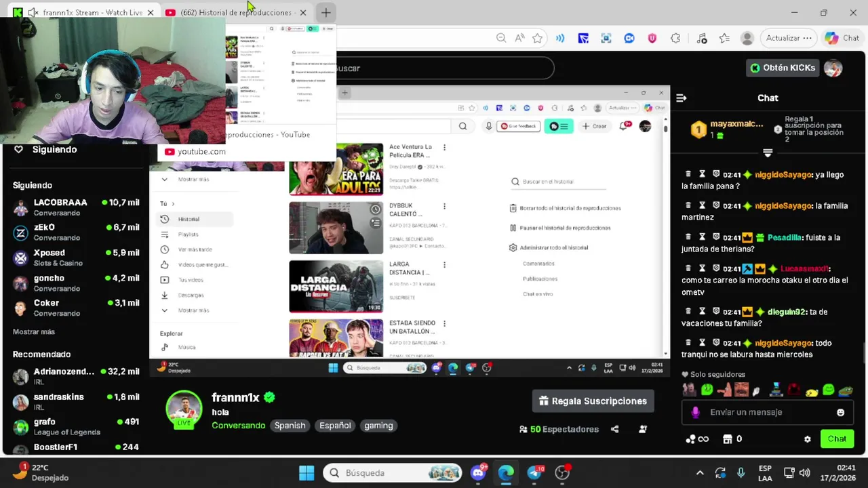Click the Edge read aloud icon
This screenshot has width=868, height=488.
coord(519,38)
